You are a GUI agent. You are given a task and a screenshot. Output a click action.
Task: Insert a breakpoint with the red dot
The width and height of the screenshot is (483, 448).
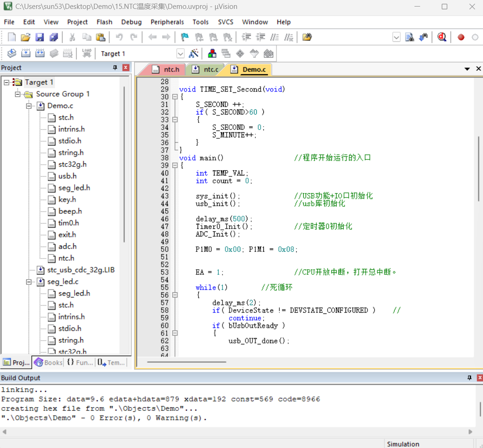click(x=461, y=37)
